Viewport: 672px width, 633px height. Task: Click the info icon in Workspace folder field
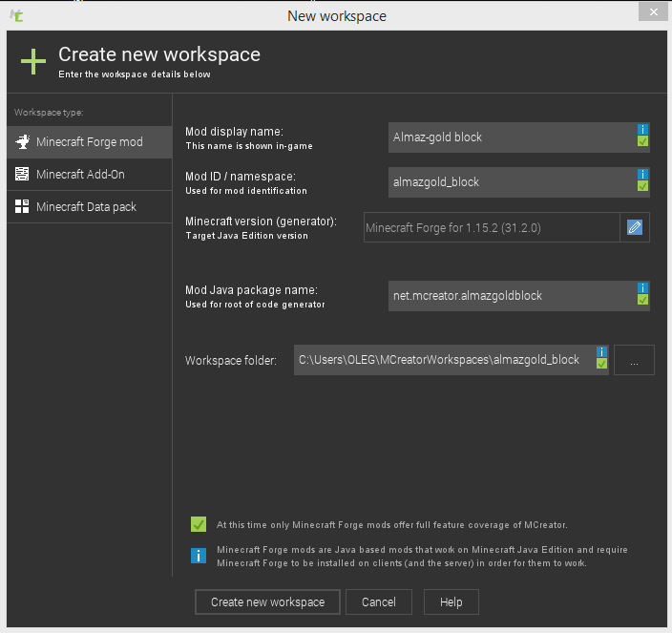coord(601,352)
